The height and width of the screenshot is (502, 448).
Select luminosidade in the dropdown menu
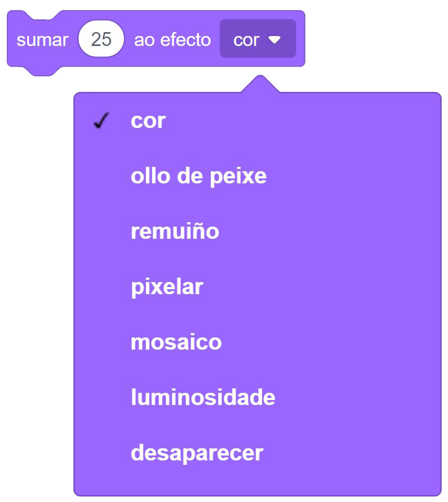[x=203, y=398]
